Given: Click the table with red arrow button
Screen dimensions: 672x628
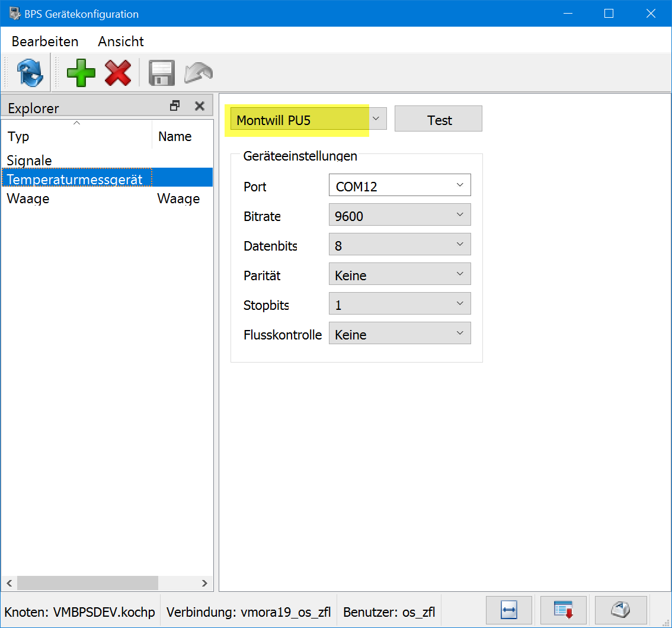Looking at the screenshot, I should (563, 610).
